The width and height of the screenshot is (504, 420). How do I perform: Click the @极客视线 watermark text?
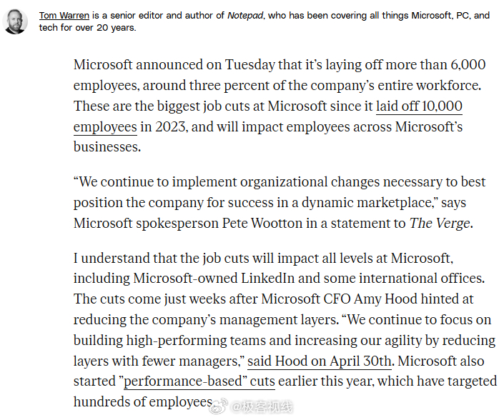pyautogui.click(x=262, y=407)
